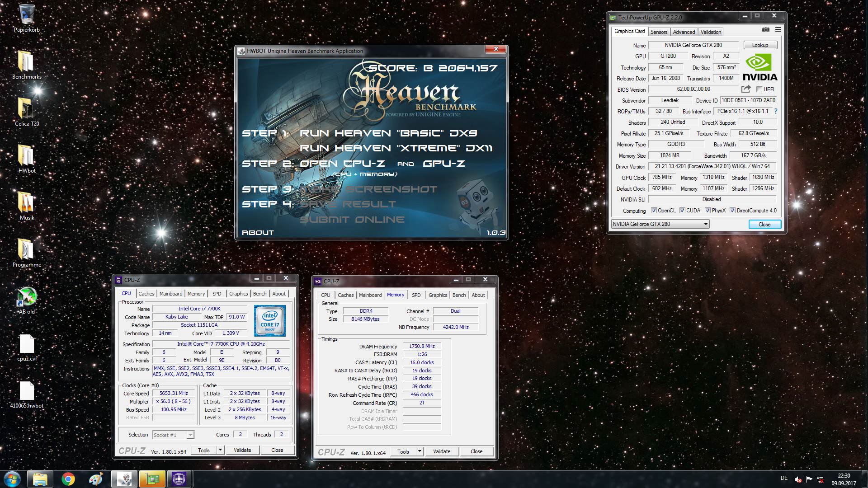This screenshot has width=868, height=488.
Task: Click the bus interface question mark in GPU-Z
Action: pos(776,111)
